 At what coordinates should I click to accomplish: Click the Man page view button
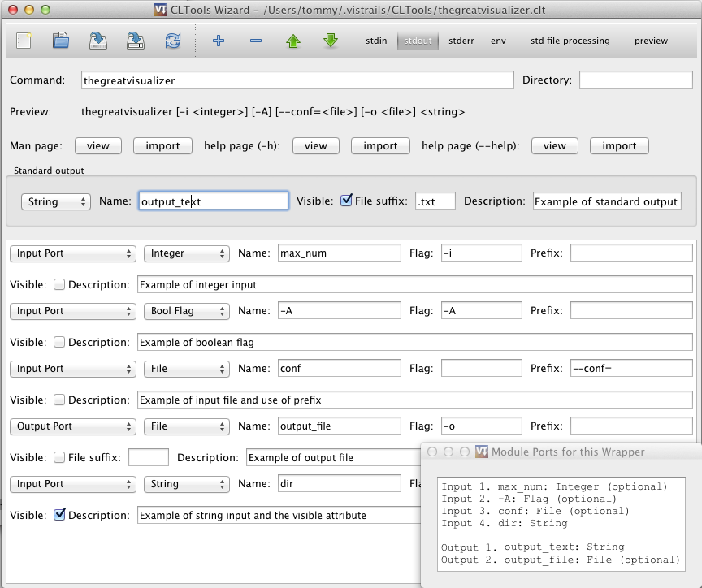[x=98, y=146]
